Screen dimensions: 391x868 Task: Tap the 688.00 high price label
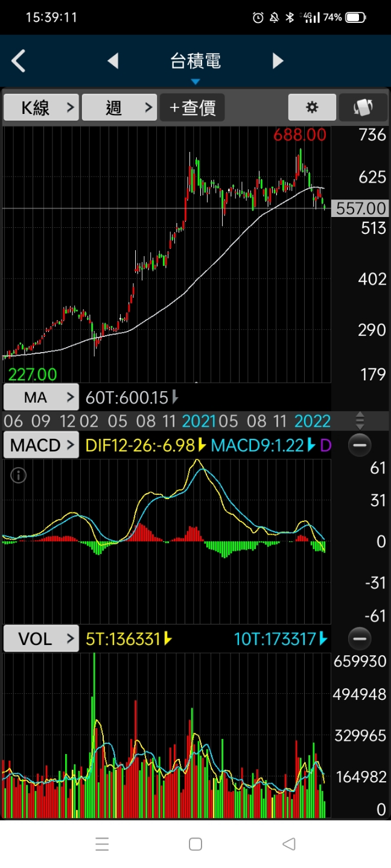tap(300, 134)
